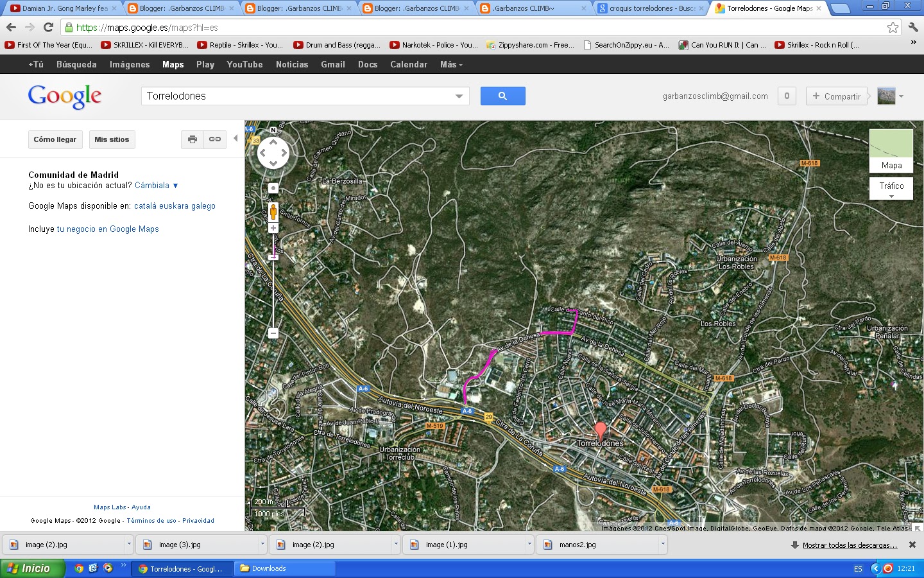The height and width of the screenshot is (578, 924).
Task: Open the +Tú menu item
Action: [x=36, y=64]
